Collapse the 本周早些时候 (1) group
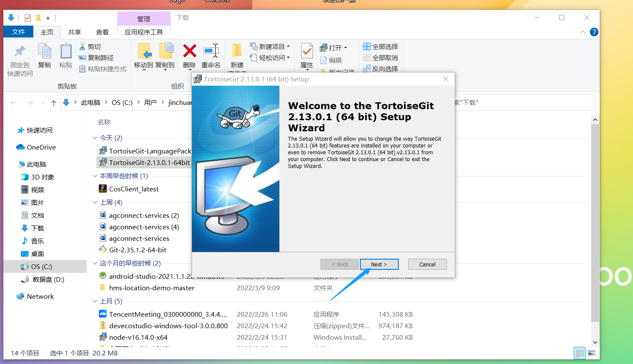This screenshot has height=364, width=633. coord(95,176)
